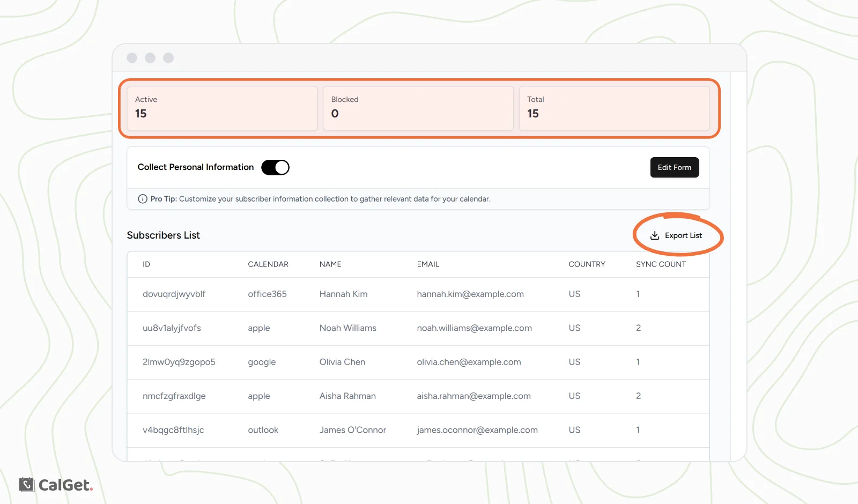
Task: Click the office365 calendar cell
Action: (267, 294)
